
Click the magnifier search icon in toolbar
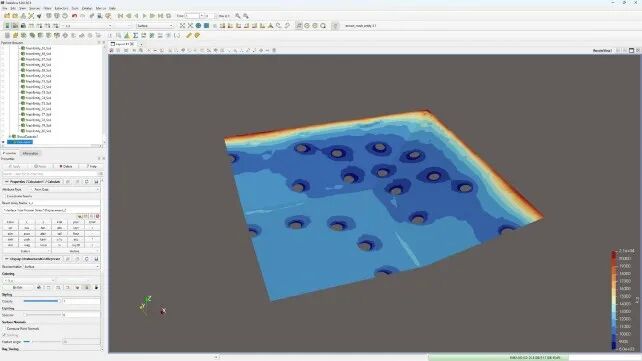coord(237,16)
